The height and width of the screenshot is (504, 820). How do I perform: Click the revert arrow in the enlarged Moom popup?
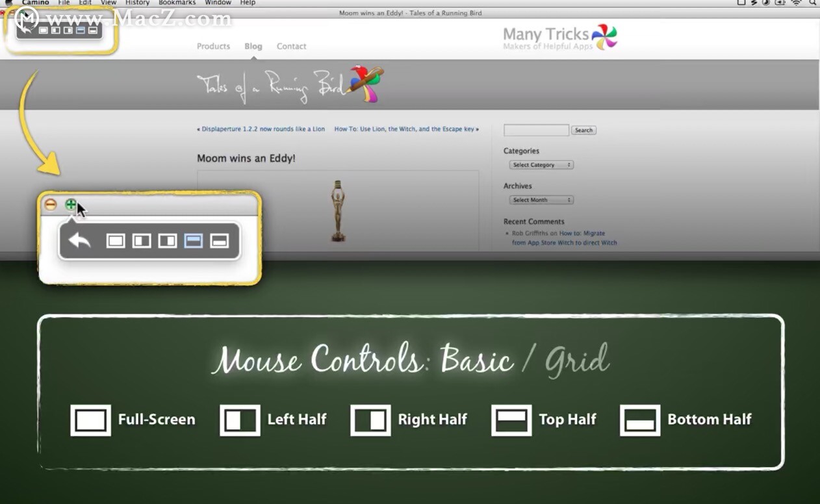pyautogui.click(x=79, y=241)
